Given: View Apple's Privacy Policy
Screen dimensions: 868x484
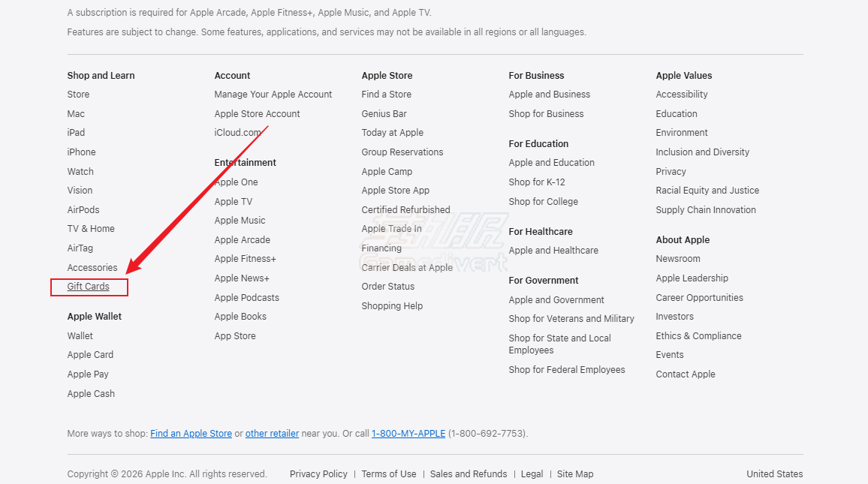Looking at the screenshot, I should [x=318, y=473].
